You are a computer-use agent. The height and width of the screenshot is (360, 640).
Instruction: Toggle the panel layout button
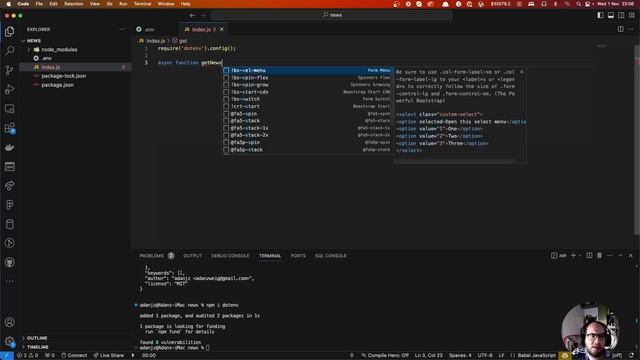click(611, 15)
